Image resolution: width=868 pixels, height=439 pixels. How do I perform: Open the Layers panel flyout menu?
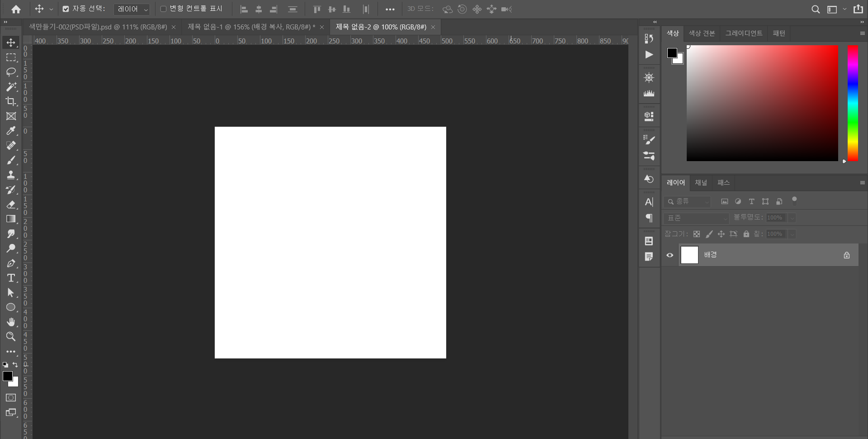[862, 183]
